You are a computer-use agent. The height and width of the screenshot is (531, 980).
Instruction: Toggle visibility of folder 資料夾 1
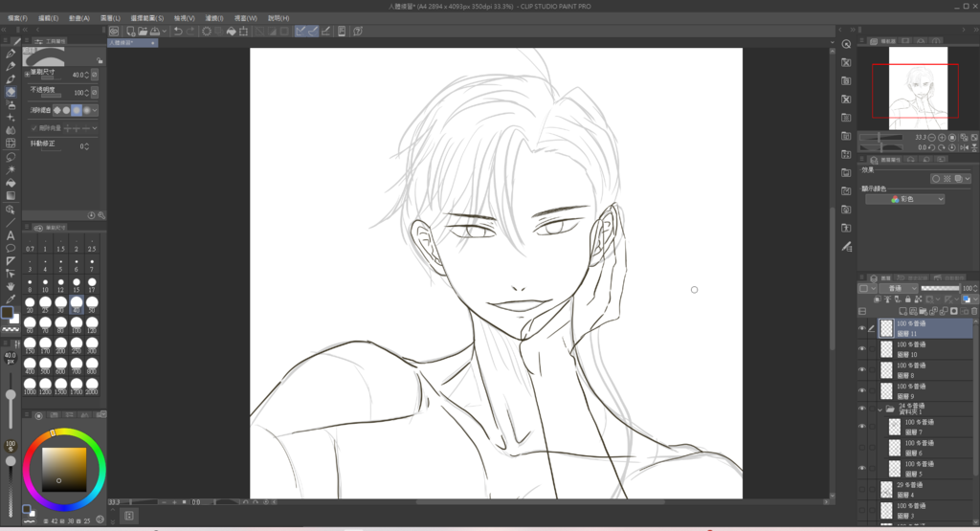(861, 409)
